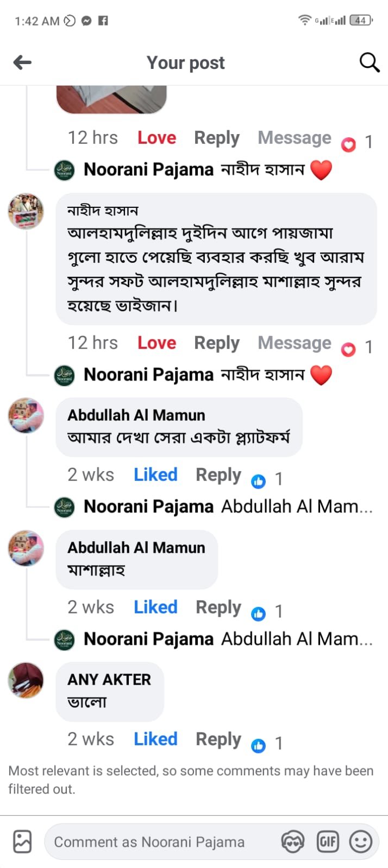Open the avatar sticker icon
This screenshot has height=868, width=388.
click(x=292, y=842)
